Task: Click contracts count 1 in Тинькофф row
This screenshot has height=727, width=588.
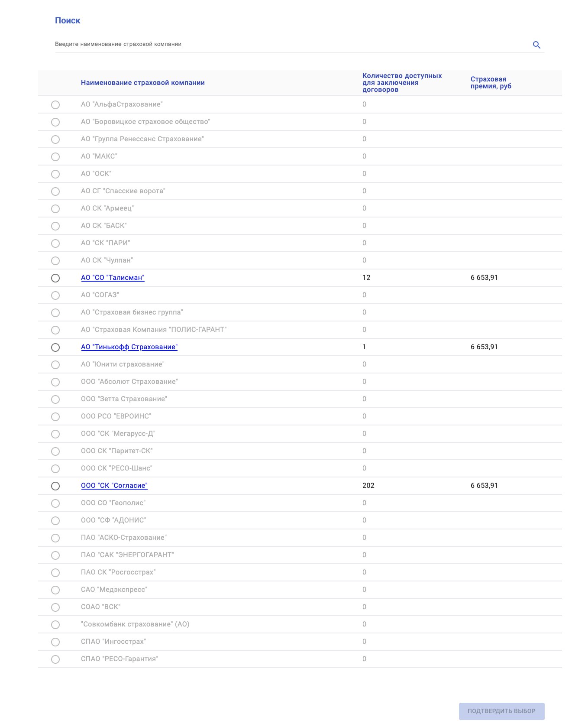Action: [x=364, y=347]
